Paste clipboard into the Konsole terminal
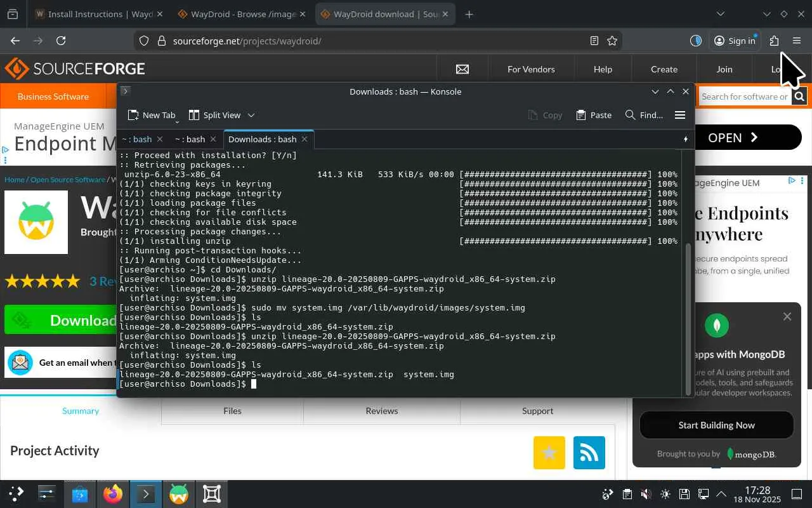 (594, 115)
